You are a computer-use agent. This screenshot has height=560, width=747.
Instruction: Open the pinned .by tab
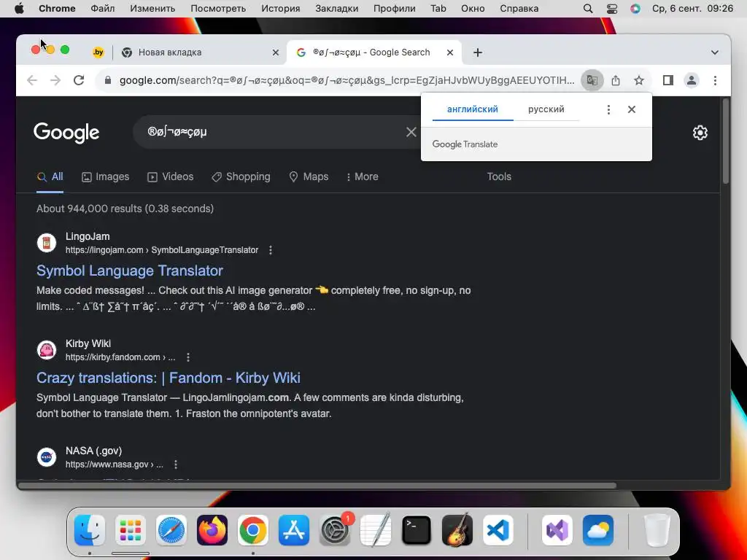pyautogui.click(x=98, y=52)
